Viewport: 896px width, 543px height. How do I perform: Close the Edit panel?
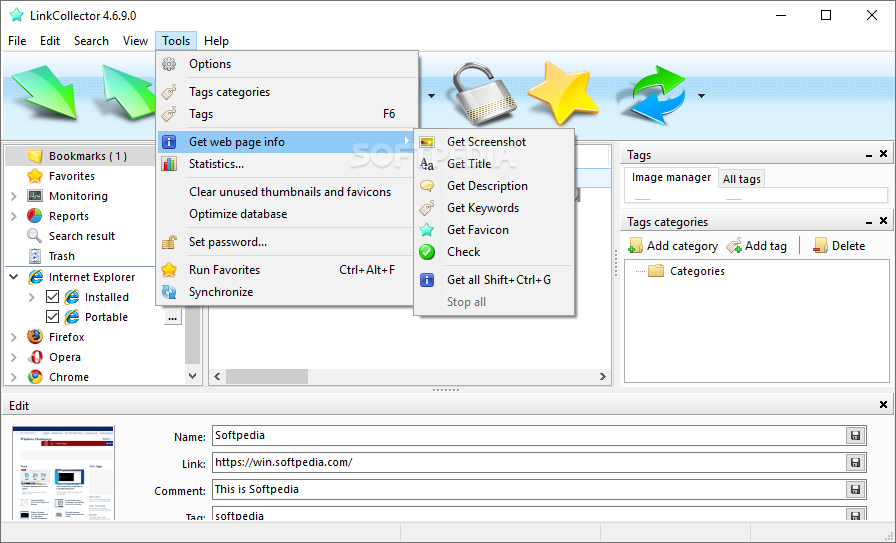coord(883,405)
